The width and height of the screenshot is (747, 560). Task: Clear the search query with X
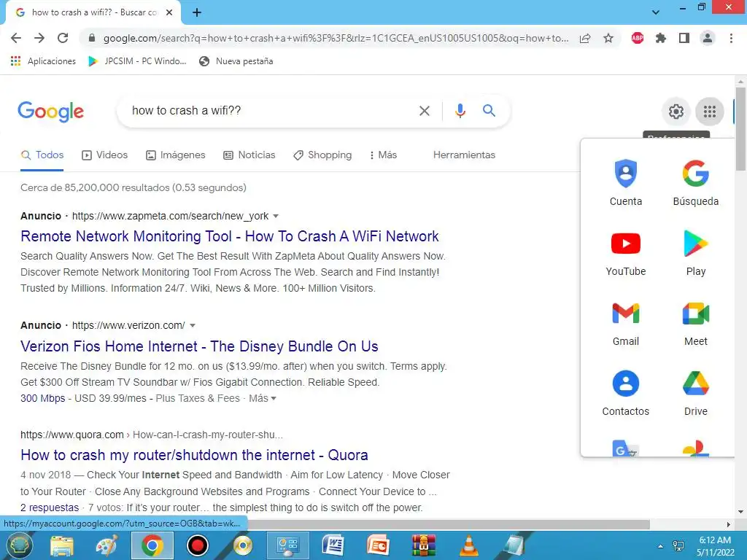coord(424,111)
